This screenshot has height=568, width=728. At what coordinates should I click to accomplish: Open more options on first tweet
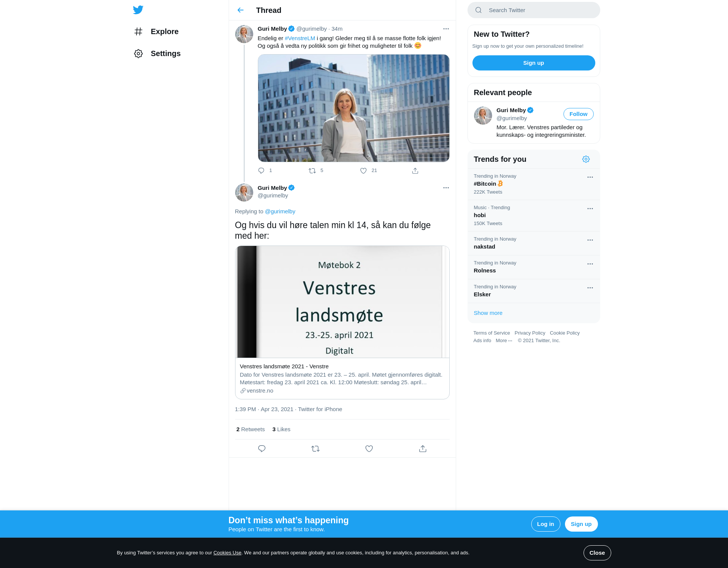click(x=446, y=29)
